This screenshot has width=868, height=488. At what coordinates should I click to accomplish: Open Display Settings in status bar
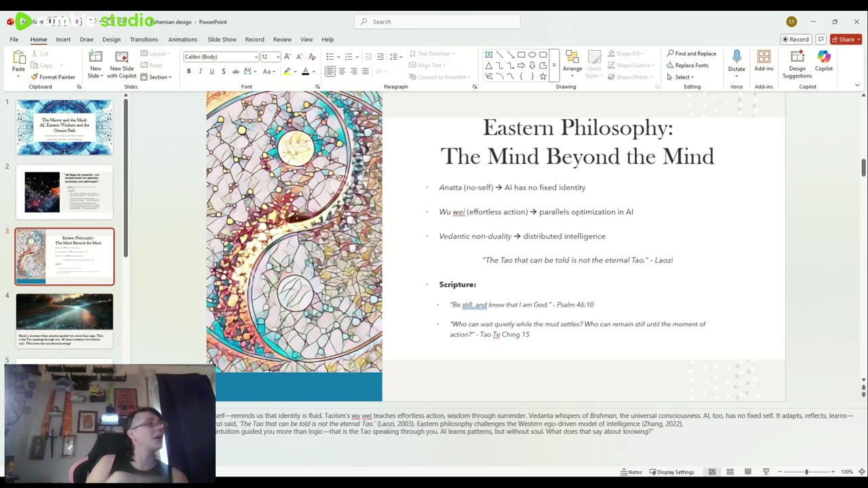672,472
